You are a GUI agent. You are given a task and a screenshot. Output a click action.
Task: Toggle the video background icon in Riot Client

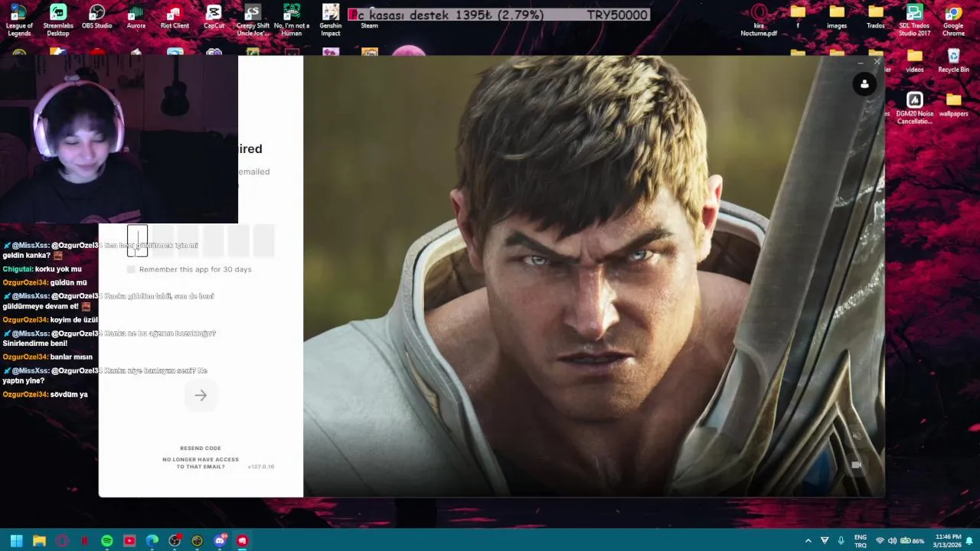point(857,465)
